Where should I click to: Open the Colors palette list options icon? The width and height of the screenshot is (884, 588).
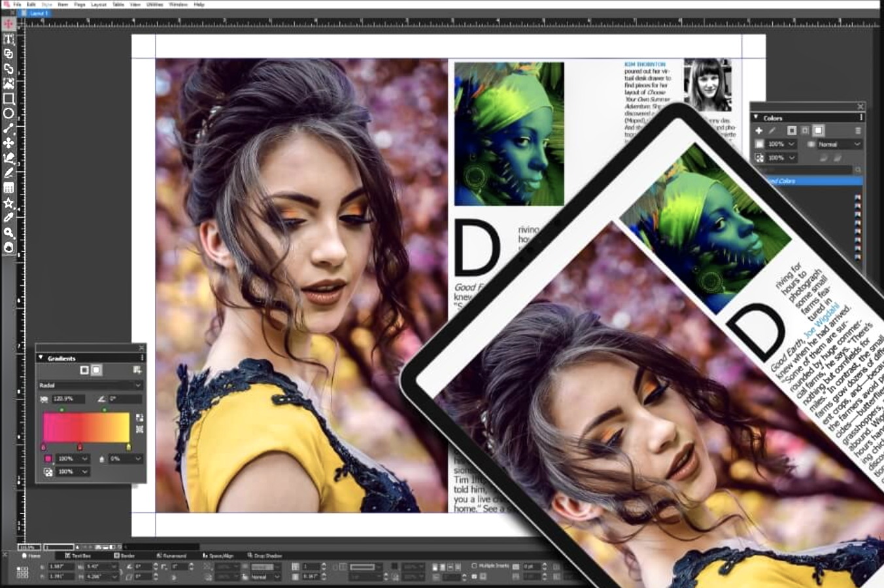(x=858, y=131)
